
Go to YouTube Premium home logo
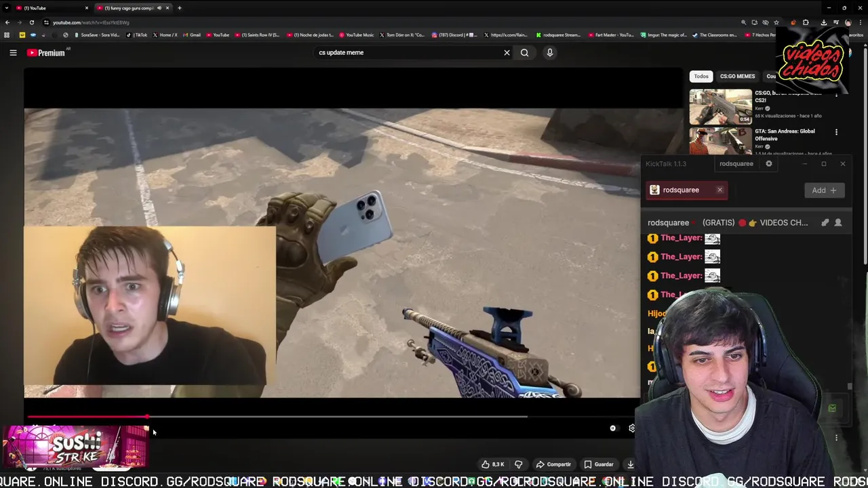tap(46, 52)
